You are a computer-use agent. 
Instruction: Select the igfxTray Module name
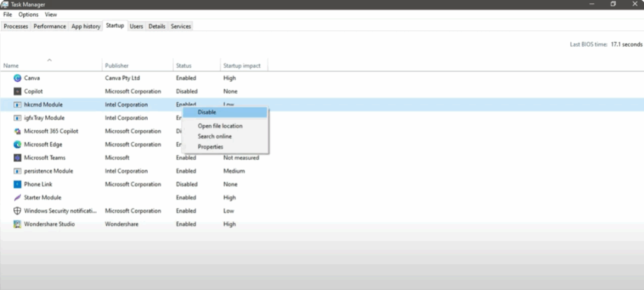click(45, 118)
